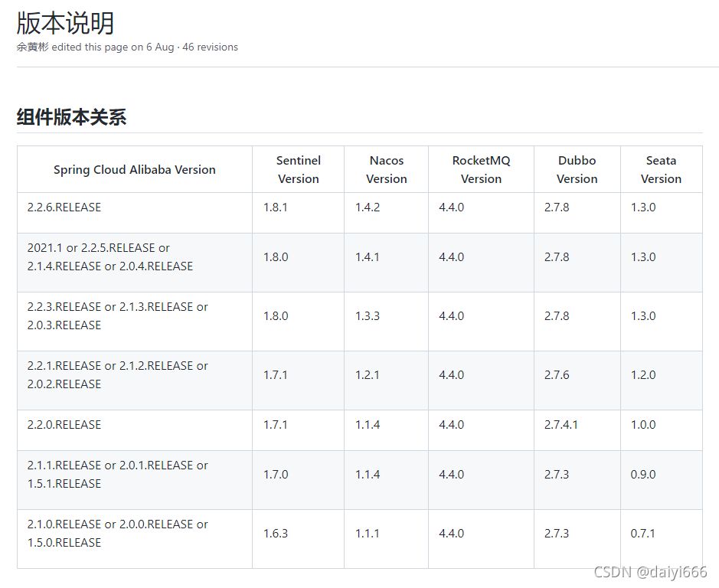719x588 pixels.
Task: Select the Nacos Version column header
Action: pos(386,170)
